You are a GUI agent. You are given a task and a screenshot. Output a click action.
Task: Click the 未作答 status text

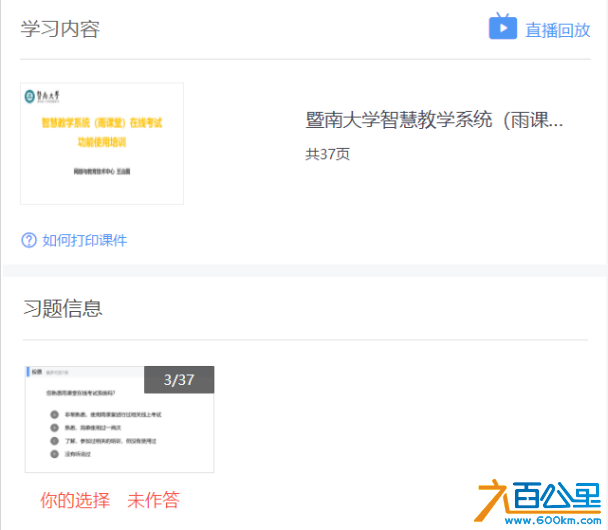(154, 500)
